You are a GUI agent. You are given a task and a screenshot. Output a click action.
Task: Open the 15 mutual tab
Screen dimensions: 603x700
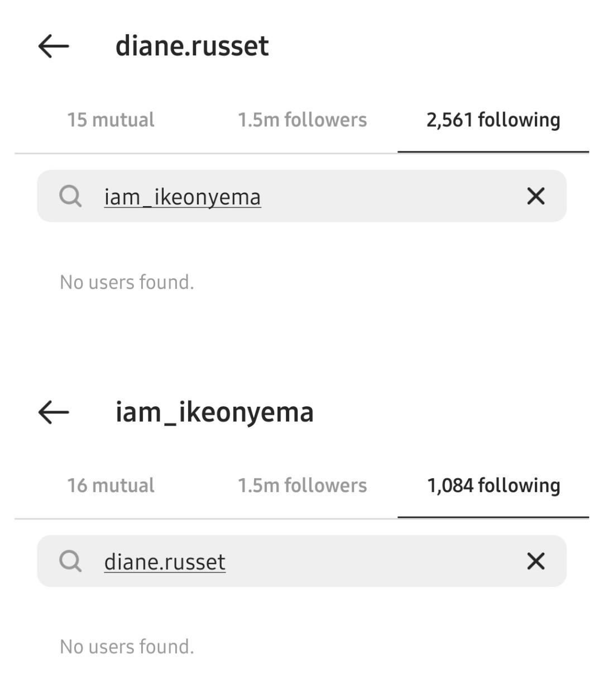(111, 120)
